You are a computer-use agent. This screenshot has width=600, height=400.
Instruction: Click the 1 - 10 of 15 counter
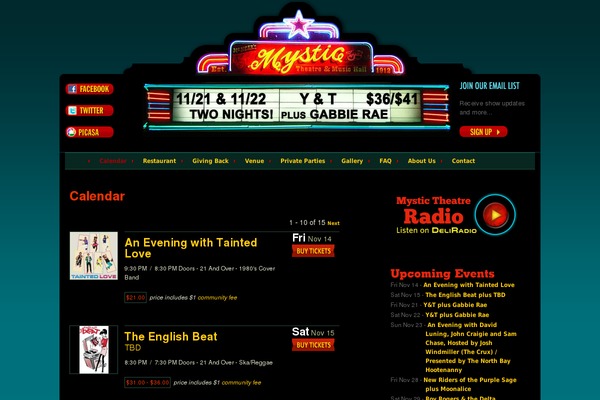(307, 223)
